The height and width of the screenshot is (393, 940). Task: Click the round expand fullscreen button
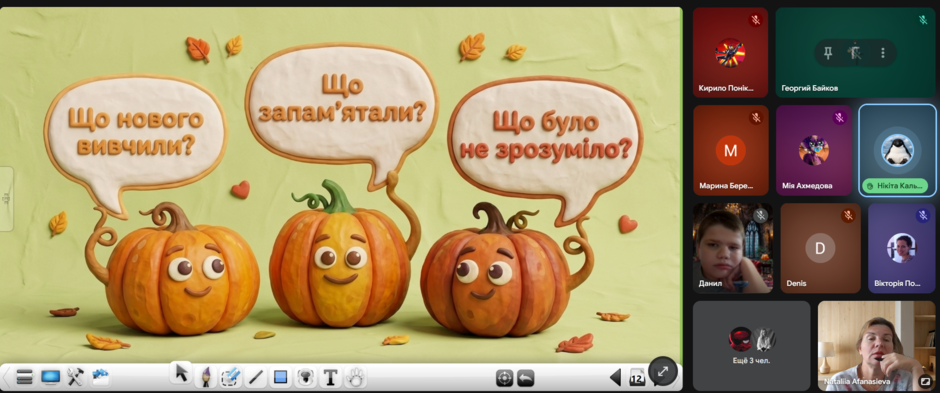(x=662, y=371)
